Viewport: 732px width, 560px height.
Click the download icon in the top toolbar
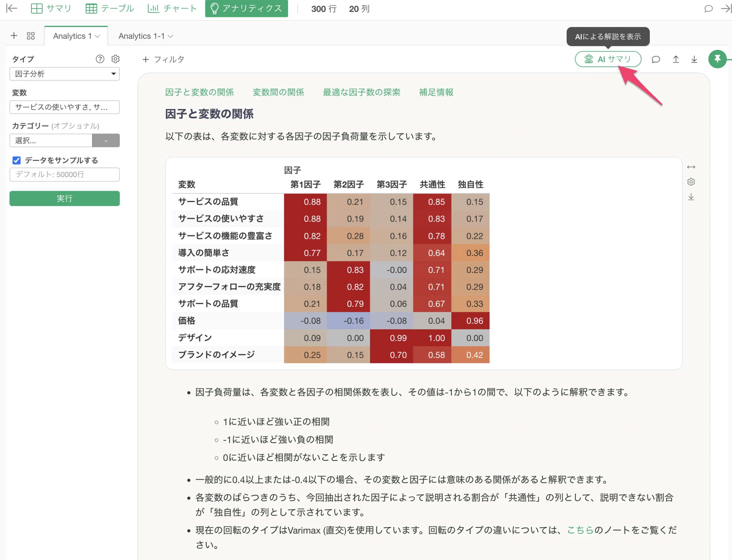(x=694, y=59)
